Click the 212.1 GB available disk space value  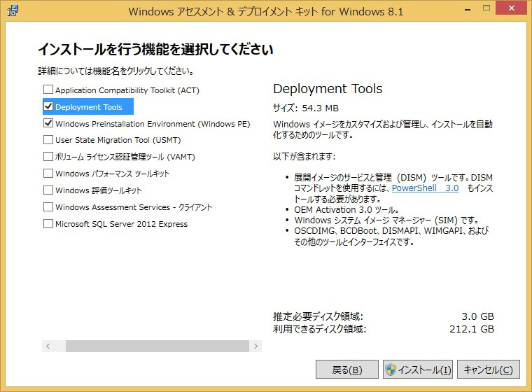472,329
